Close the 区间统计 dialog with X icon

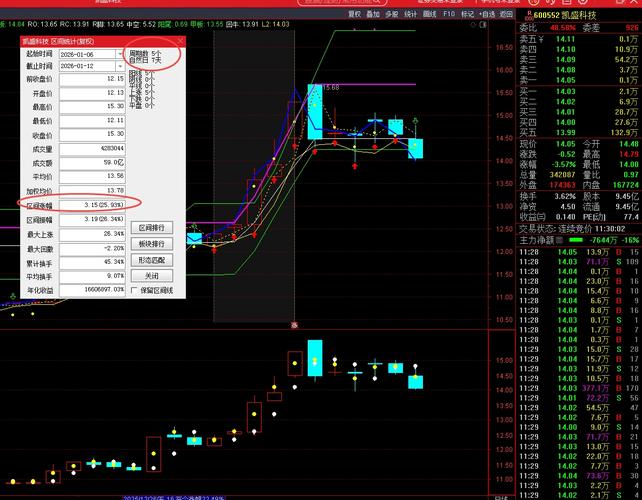coord(179,41)
